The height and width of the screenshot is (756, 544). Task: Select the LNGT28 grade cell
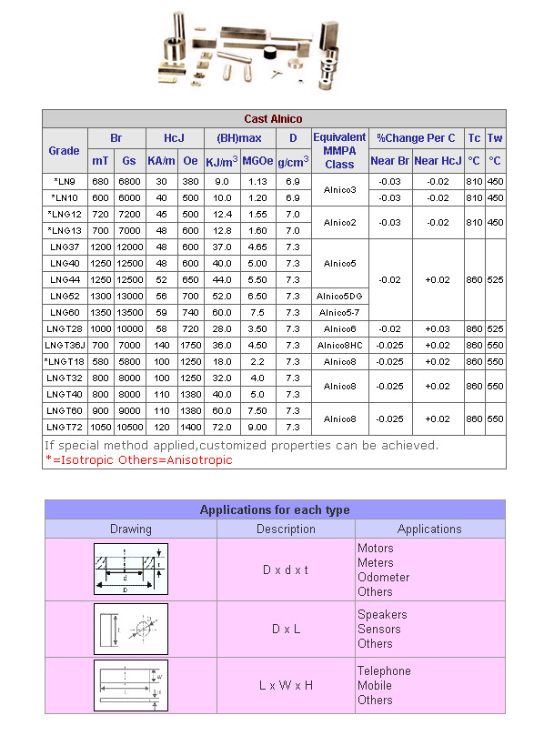coord(65,328)
